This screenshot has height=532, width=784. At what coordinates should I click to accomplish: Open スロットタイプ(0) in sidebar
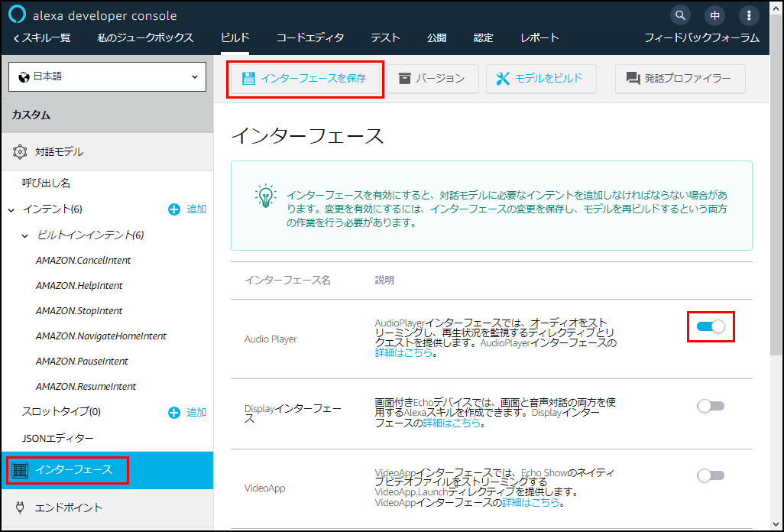click(x=61, y=411)
